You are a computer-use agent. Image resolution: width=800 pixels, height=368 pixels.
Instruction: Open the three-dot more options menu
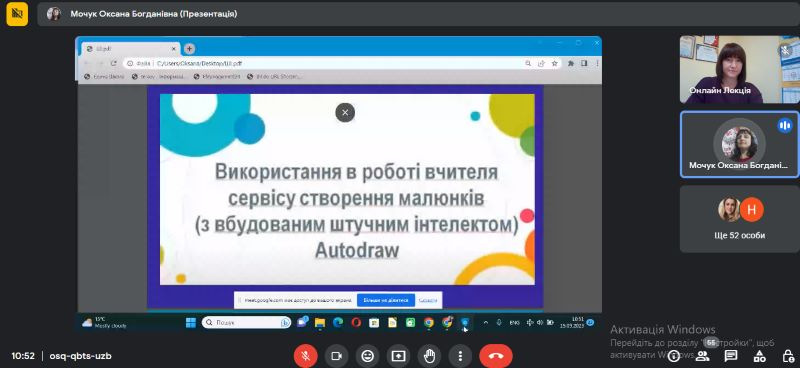pyautogui.click(x=460, y=356)
